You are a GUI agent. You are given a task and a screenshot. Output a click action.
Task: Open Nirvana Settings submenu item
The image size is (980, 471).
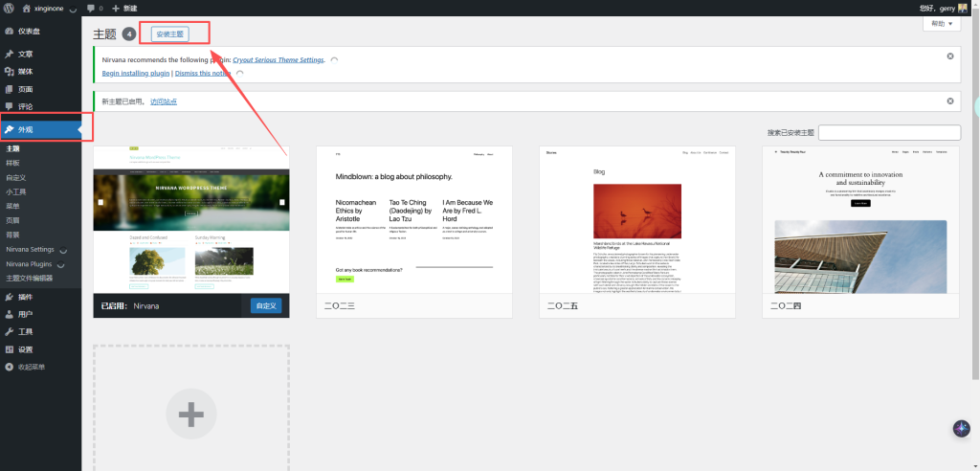tap(30, 250)
